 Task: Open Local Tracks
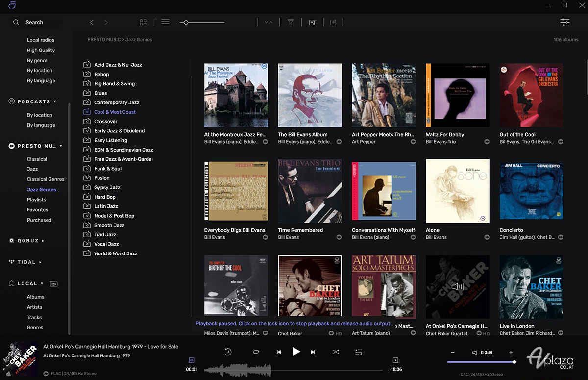(34, 317)
